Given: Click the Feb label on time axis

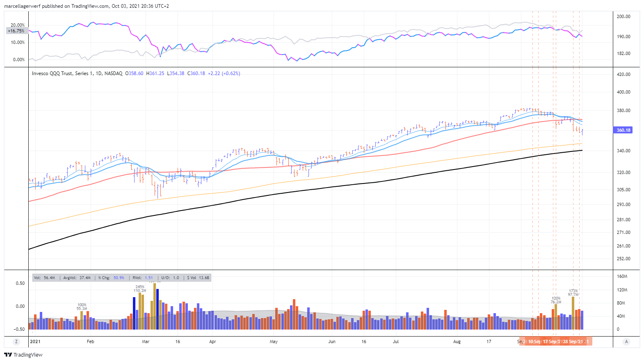Looking at the screenshot, I should (x=91, y=341).
